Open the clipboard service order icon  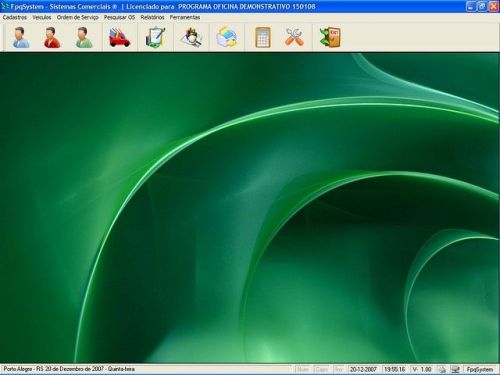click(x=155, y=37)
